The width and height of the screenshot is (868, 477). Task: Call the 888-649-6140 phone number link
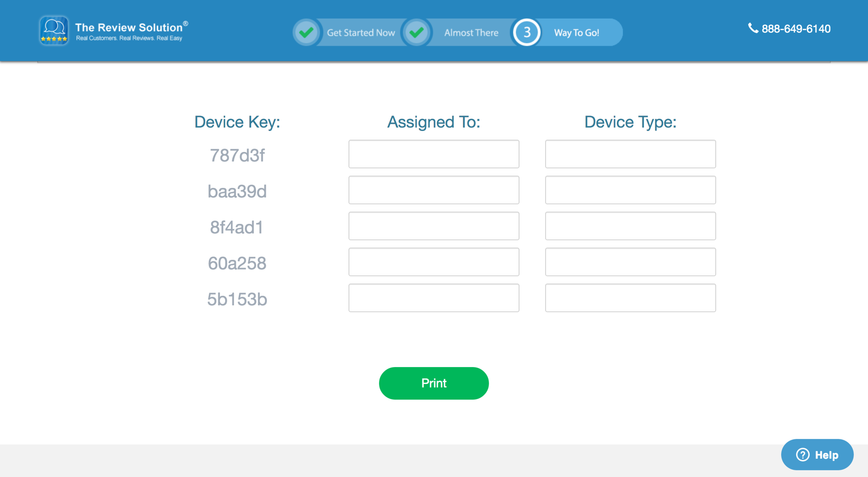click(x=796, y=29)
